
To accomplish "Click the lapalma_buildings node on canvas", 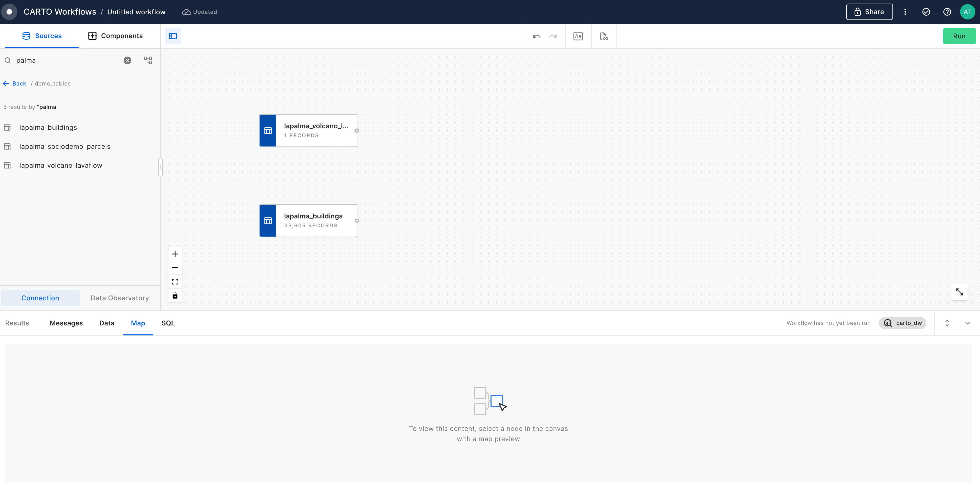I will pyautogui.click(x=308, y=221).
